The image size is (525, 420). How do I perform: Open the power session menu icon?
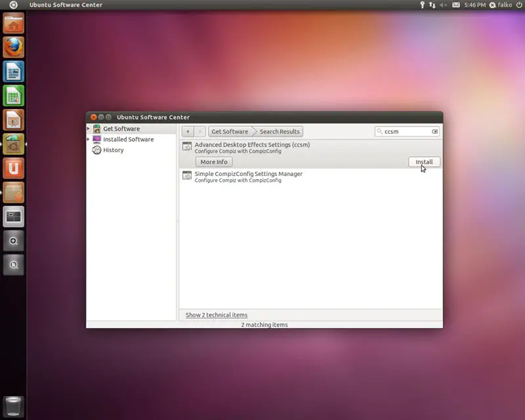(x=519, y=5)
